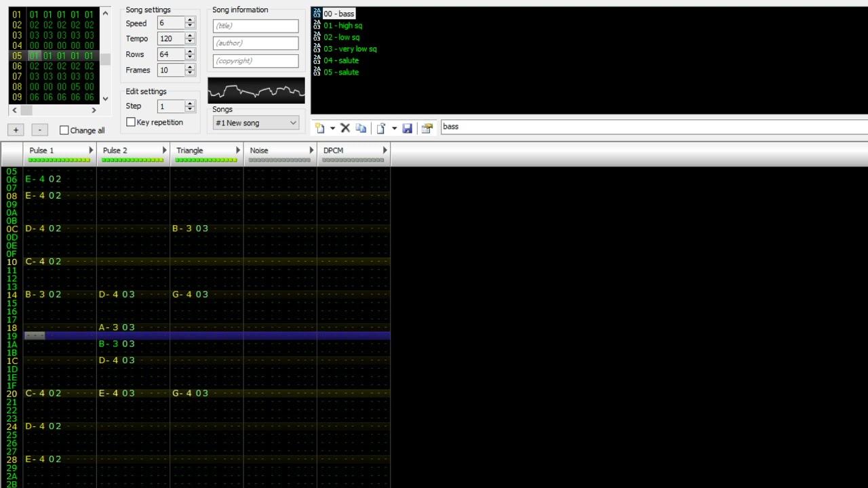Add a frame with the + button
The height and width of the screenshot is (488, 868).
(16, 129)
